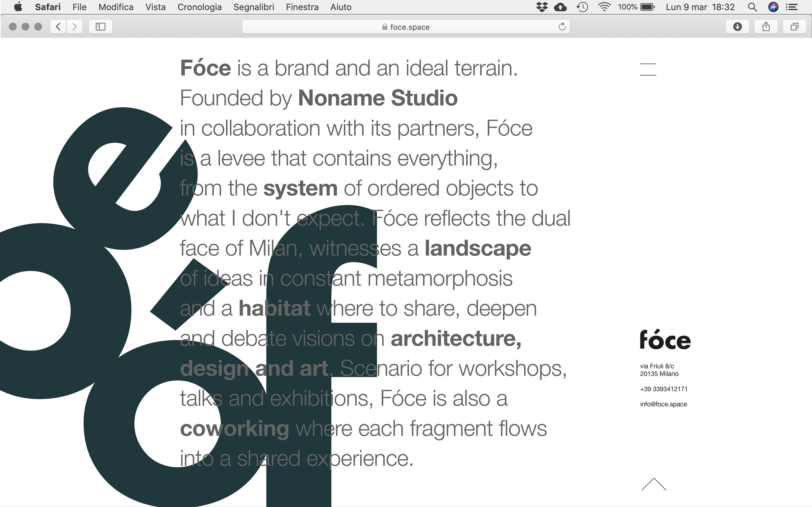This screenshot has height=507, width=812.
Task: Open Notification Center
Action: [791, 7]
